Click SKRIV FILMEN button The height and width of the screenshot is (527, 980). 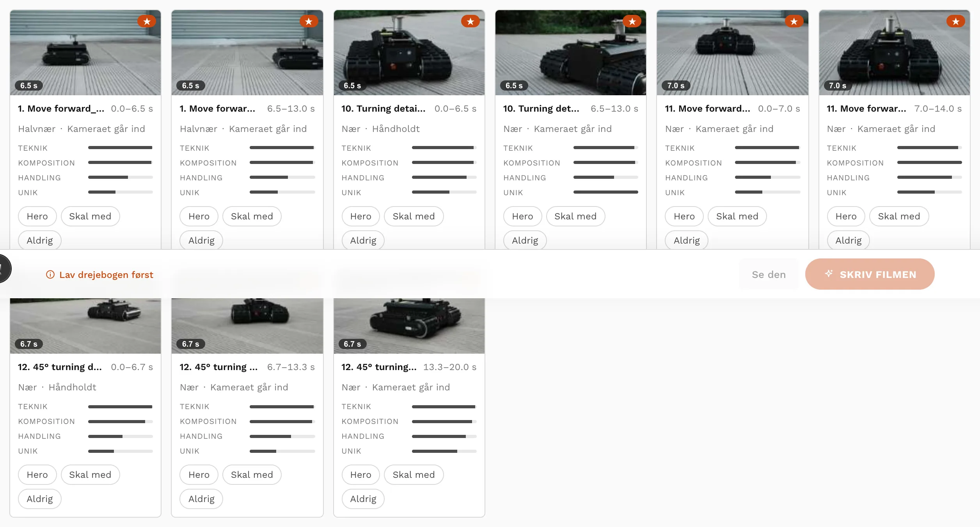pyautogui.click(x=870, y=274)
